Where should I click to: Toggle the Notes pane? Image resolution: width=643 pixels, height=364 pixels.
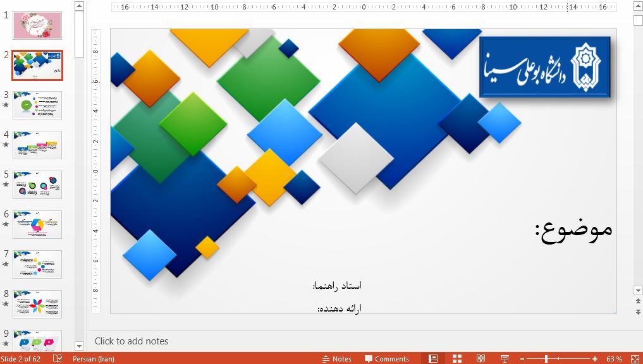pos(337,359)
